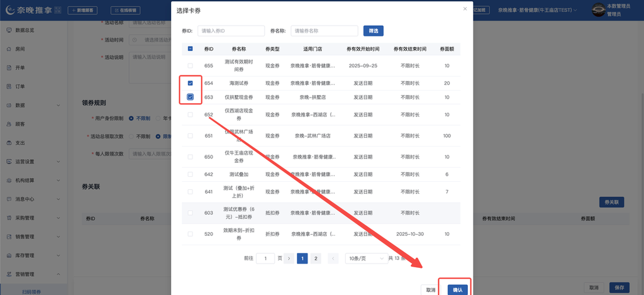Focus the 前往 page number input
Viewport: 644px width, 295px height.
click(x=265, y=259)
